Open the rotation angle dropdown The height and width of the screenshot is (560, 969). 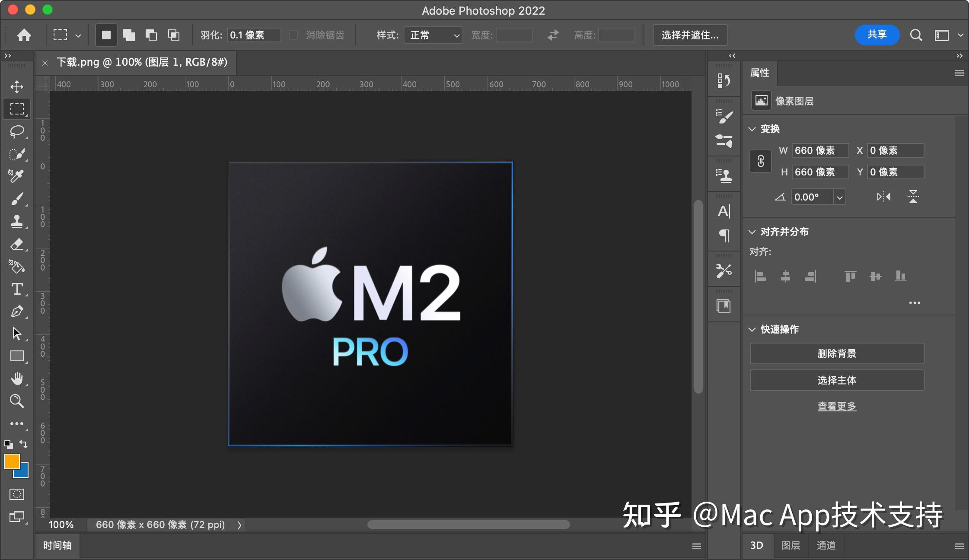pos(840,197)
